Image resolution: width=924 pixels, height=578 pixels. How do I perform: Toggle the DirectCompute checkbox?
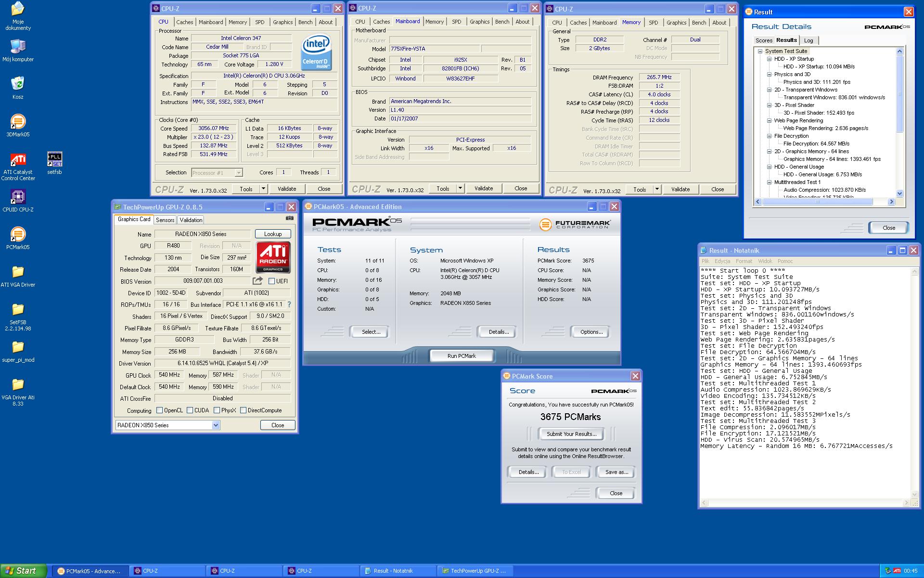tap(244, 410)
